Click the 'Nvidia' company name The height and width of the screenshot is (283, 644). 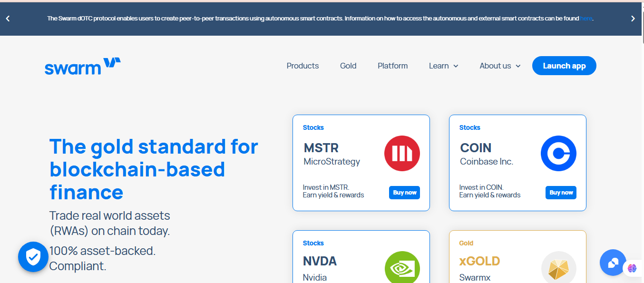click(x=315, y=277)
